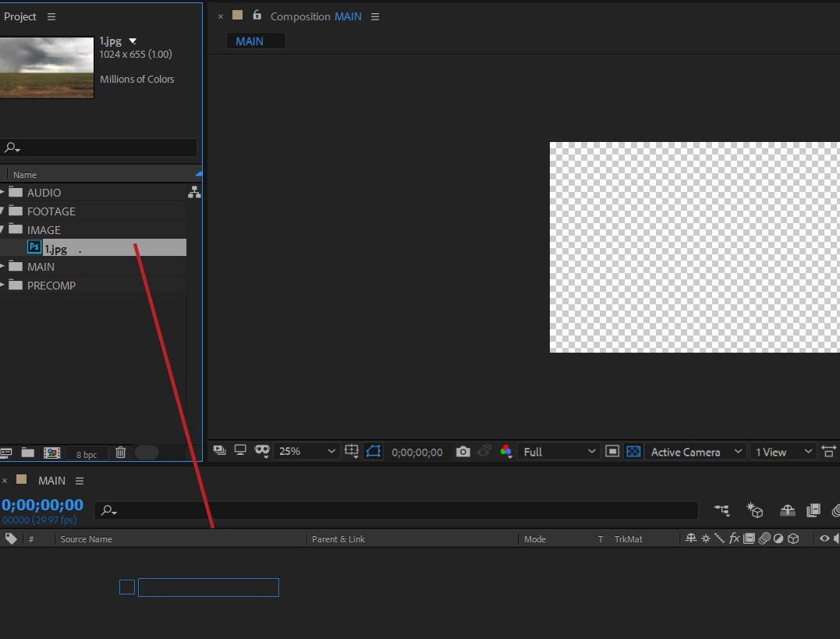Click the primary viewer monitor icon
840x639 pixels.
[x=240, y=450]
